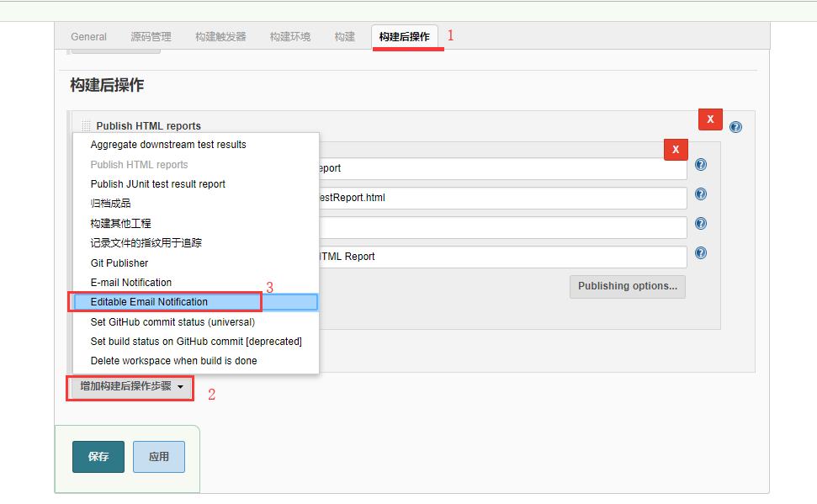Focus the input field ending with 'eport'
Image resolution: width=817 pixels, height=504 pixels.
tap(502, 168)
